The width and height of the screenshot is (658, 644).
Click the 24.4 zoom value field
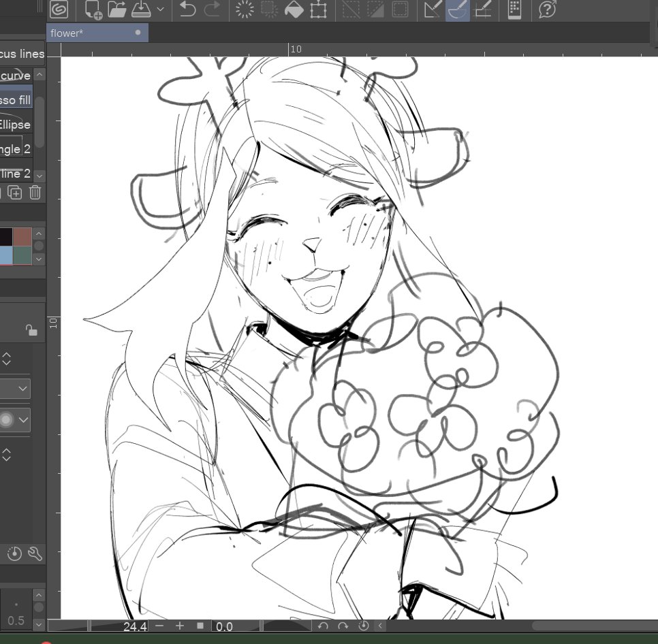tap(135, 626)
